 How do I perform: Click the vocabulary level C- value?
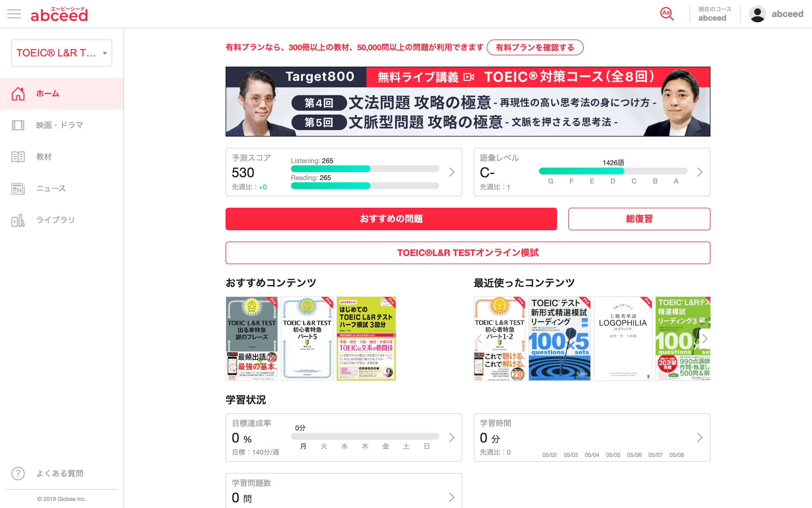coord(487,173)
